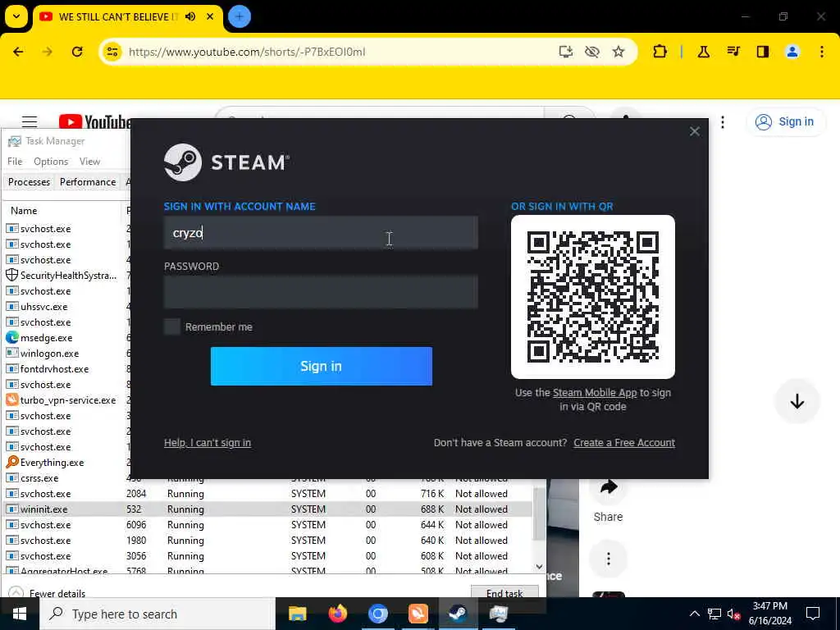Click End task in Task Manager

(504, 592)
